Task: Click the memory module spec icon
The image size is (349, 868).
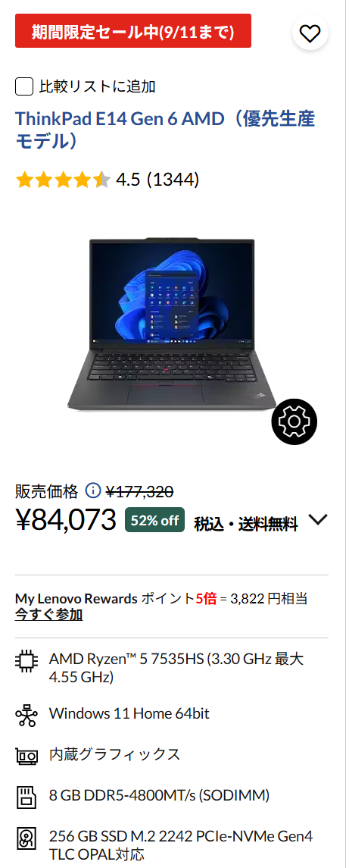Action: tap(26, 797)
